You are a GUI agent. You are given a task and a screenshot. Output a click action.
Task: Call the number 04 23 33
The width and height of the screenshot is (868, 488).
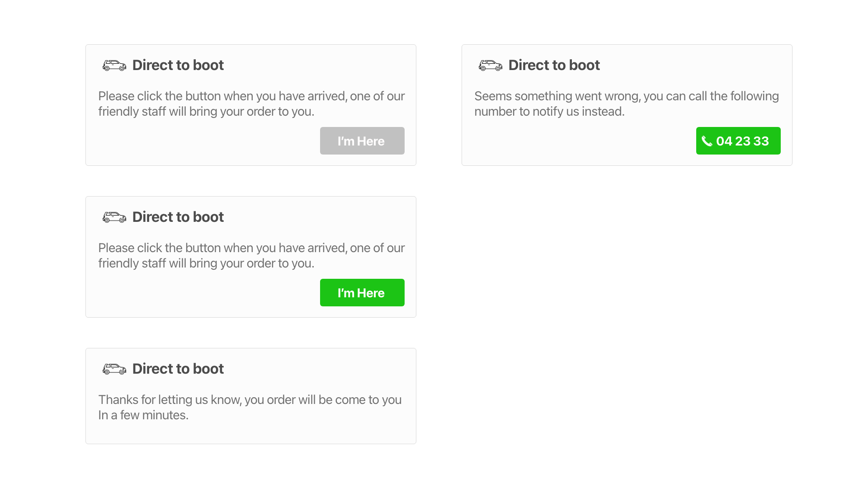coord(738,141)
